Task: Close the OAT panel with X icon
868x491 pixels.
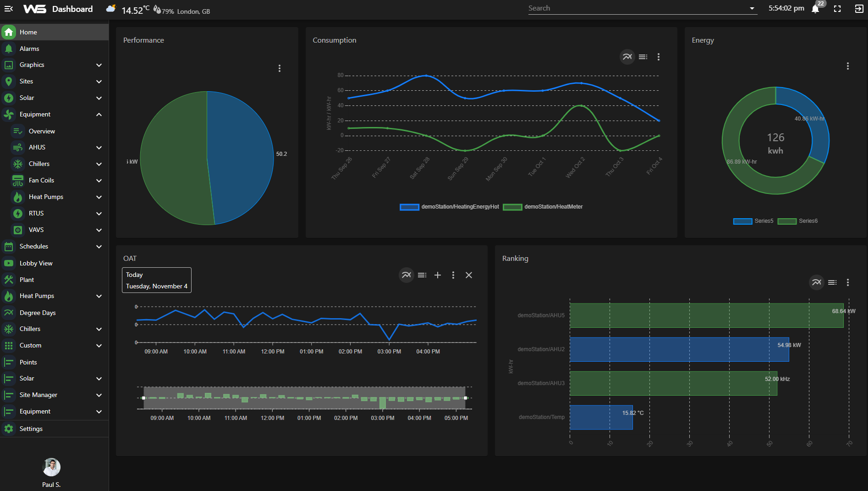Action: [468, 275]
